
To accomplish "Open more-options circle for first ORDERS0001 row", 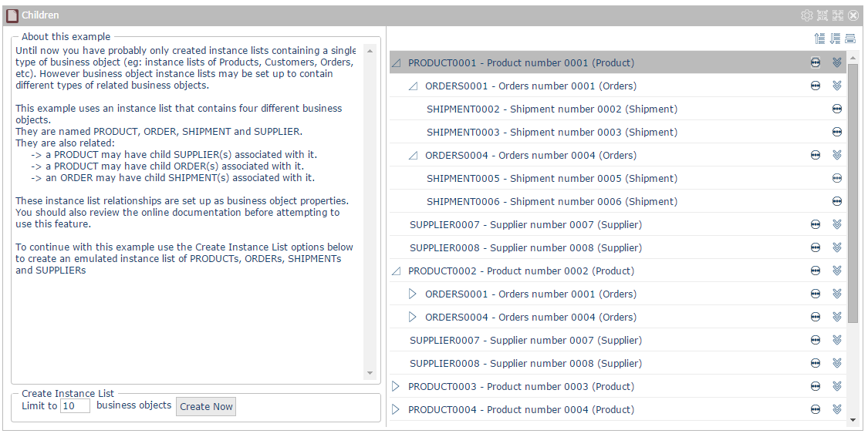I will pyautogui.click(x=816, y=86).
